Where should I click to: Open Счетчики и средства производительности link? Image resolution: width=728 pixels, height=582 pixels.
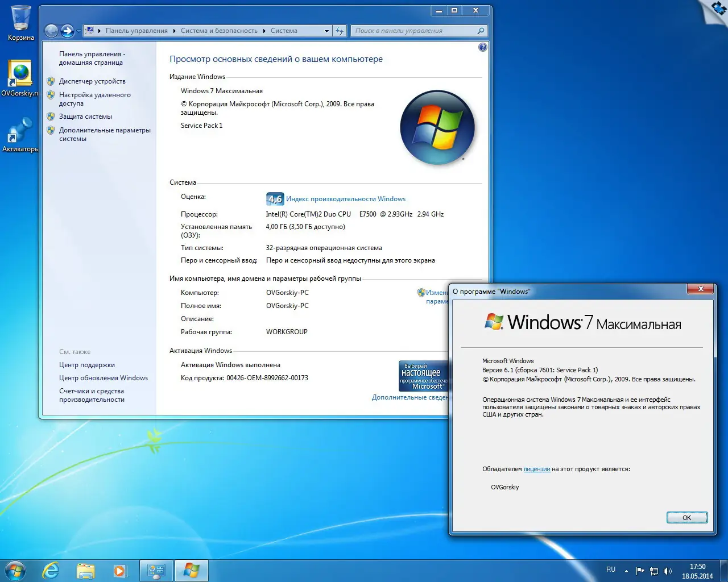92,395
